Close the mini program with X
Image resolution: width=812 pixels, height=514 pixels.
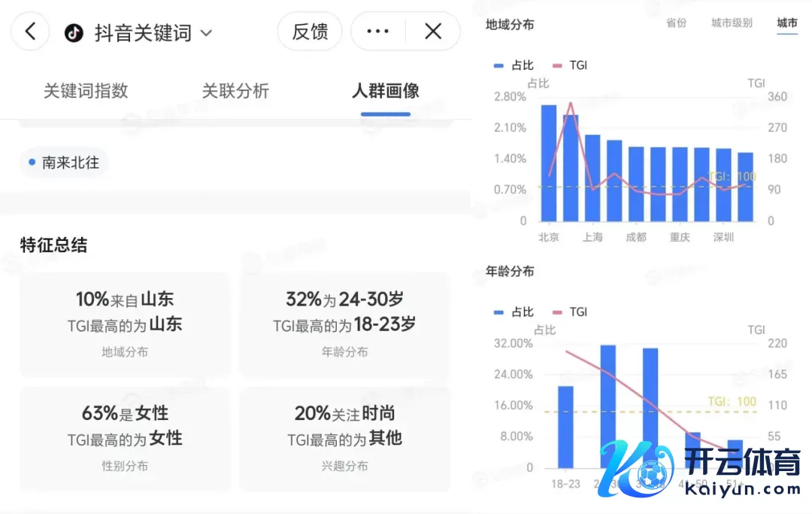[x=433, y=32]
